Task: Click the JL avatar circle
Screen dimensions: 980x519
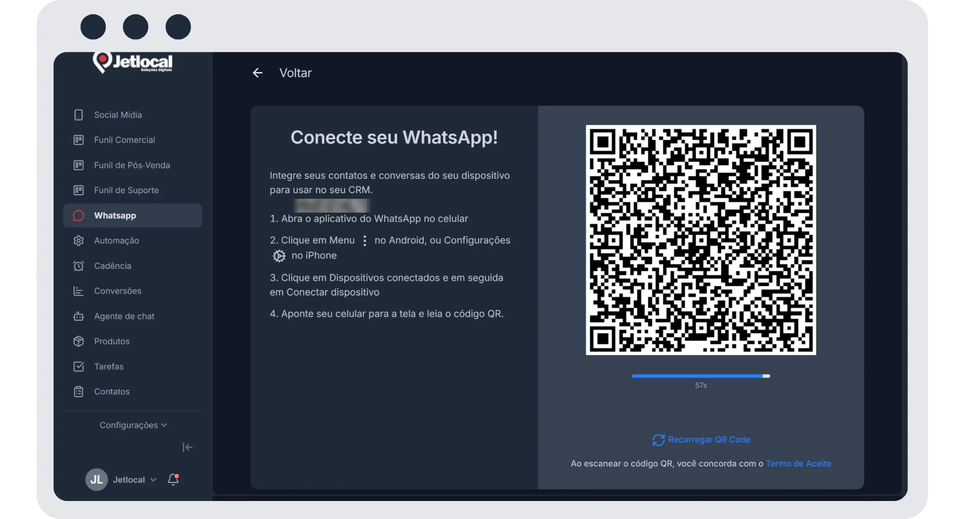Action: point(96,480)
